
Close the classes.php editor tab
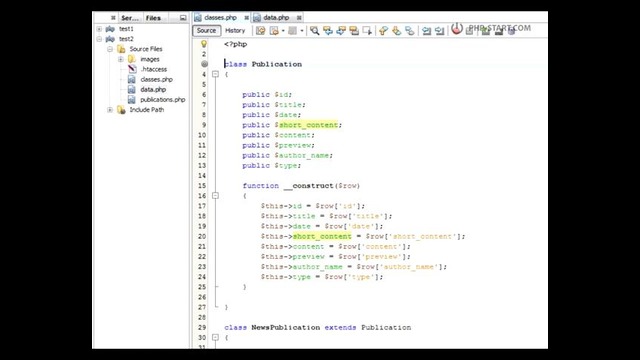[247, 18]
